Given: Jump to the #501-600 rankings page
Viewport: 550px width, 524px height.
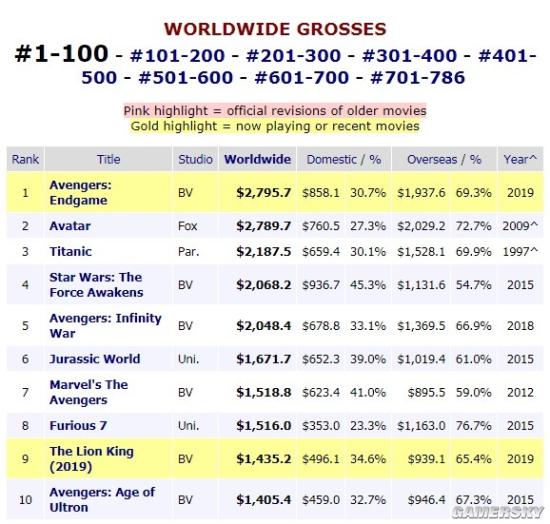Looking at the screenshot, I should (x=186, y=78).
